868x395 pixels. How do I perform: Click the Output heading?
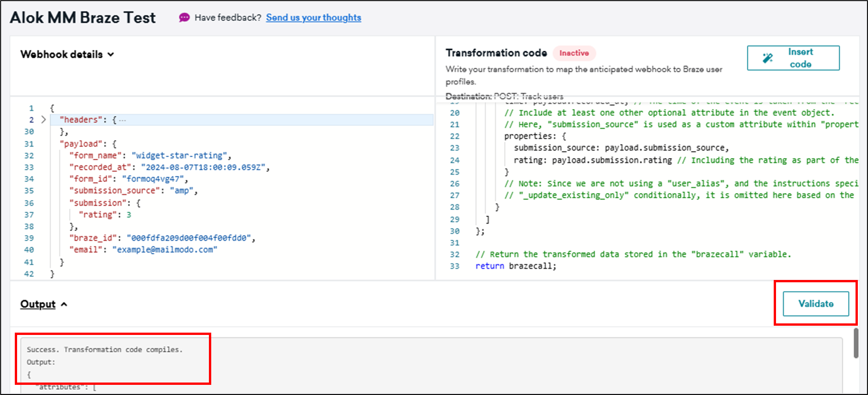click(x=38, y=304)
